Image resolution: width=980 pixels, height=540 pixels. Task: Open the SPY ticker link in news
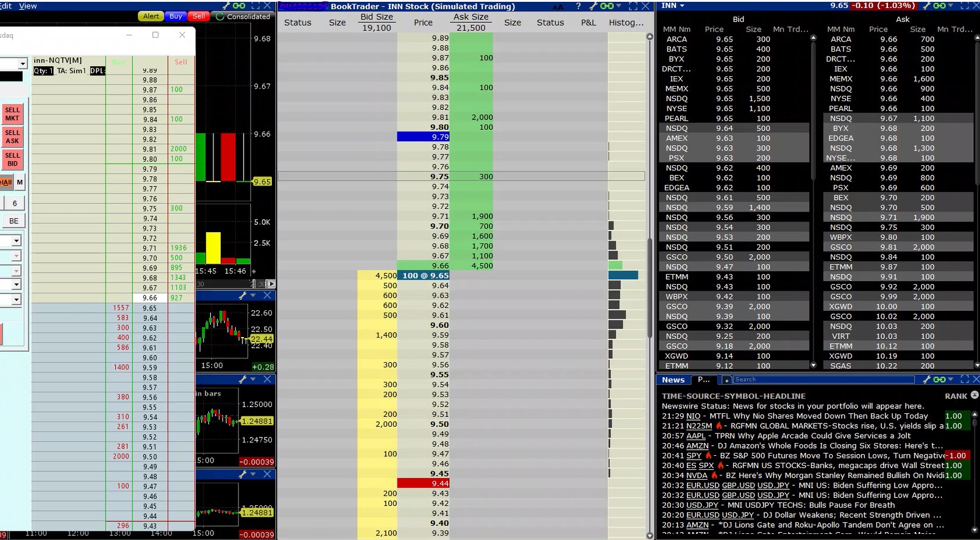pyautogui.click(x=694, y=455)
